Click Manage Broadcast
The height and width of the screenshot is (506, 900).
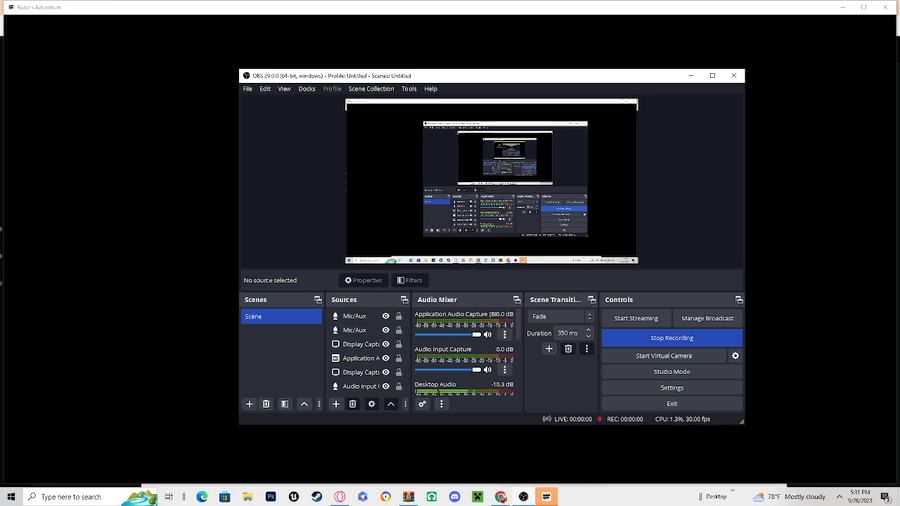click(707, 318)
